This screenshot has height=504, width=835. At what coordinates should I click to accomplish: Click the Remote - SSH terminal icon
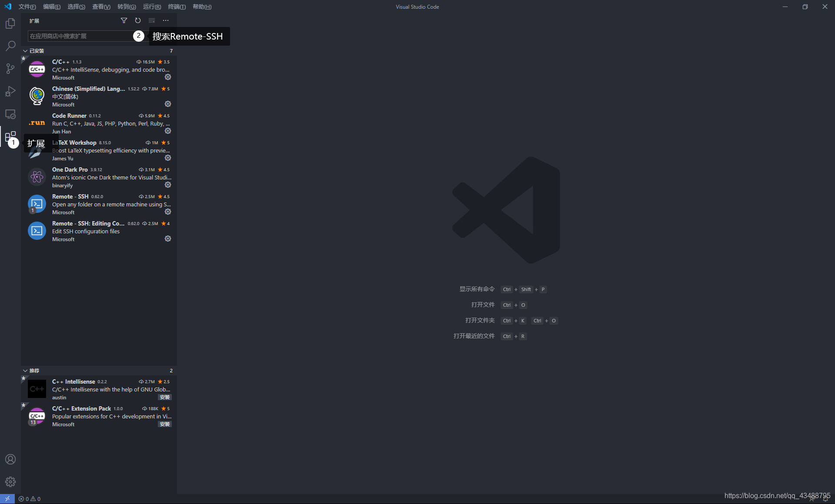(37, 204)
